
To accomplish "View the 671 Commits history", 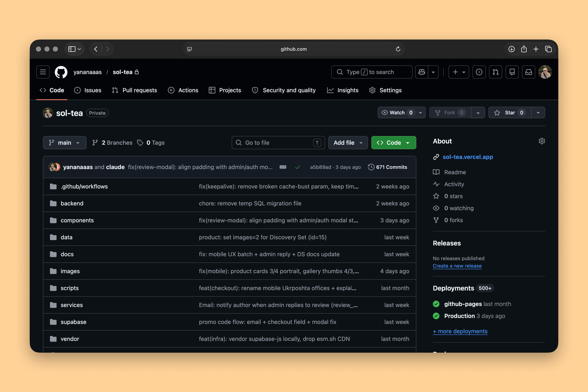I will 387,167.
